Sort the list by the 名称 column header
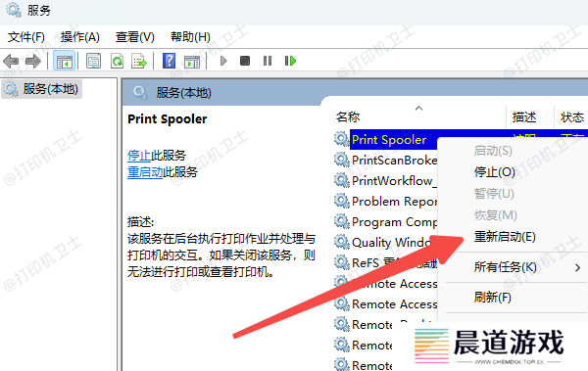The width and height of the screenshot is (588, 371). 348,116
